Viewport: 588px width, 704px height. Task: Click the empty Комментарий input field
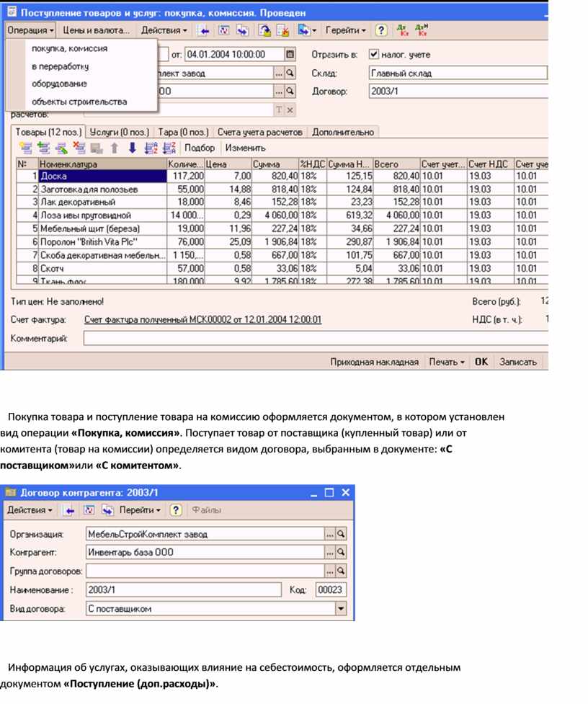[x=316, y=338]
